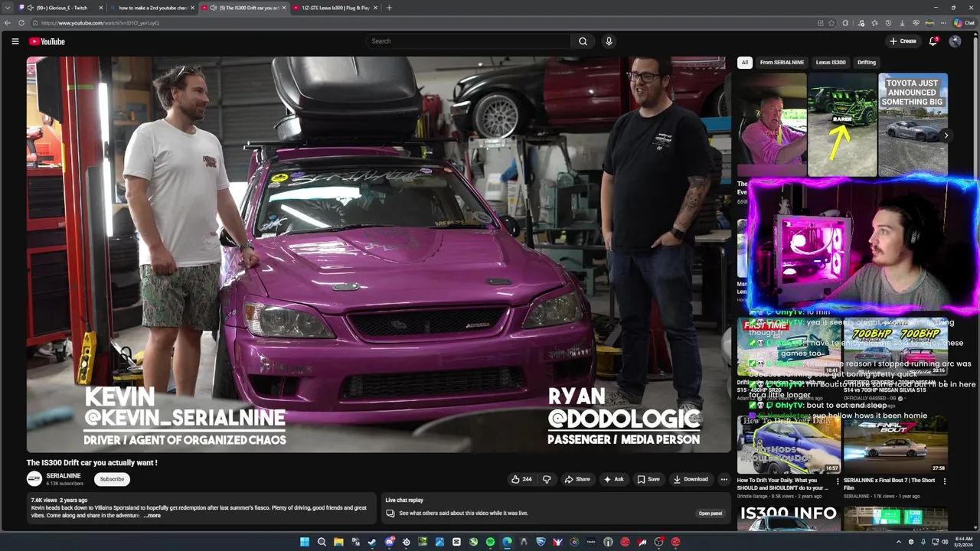Open the SERIALNINE channel name link
980x551 pixels.
(63, 476)
